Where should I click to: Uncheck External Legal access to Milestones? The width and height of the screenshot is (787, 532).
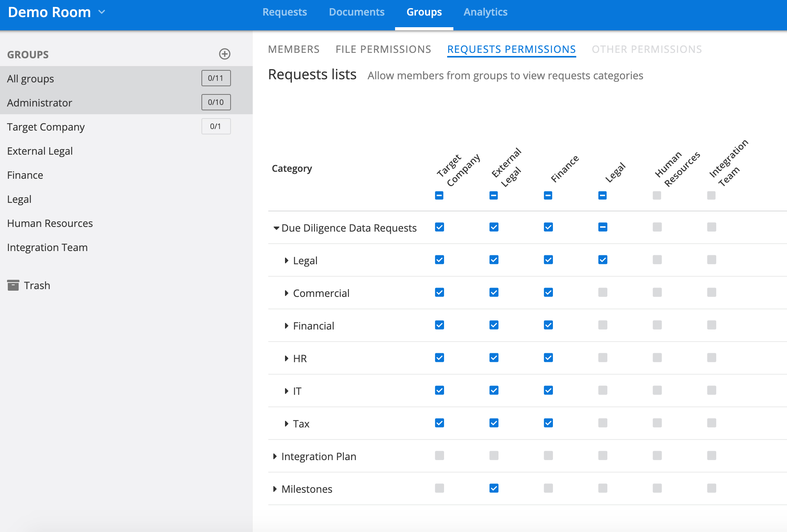point(493,488)
